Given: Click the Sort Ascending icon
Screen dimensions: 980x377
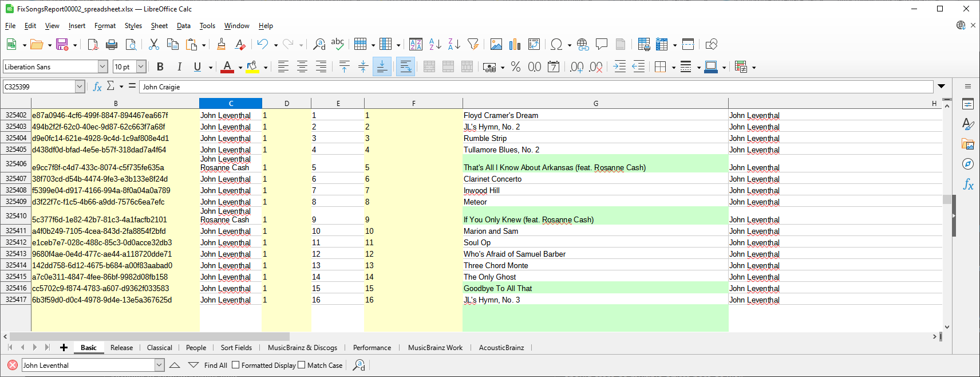Looking at the screenshot, I should pos(435,44).
